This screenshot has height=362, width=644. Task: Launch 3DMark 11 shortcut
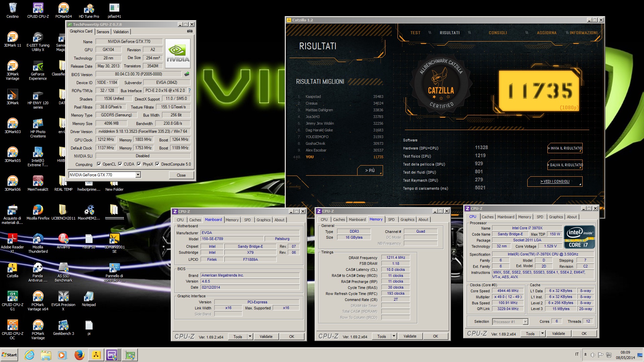point(12,39)
